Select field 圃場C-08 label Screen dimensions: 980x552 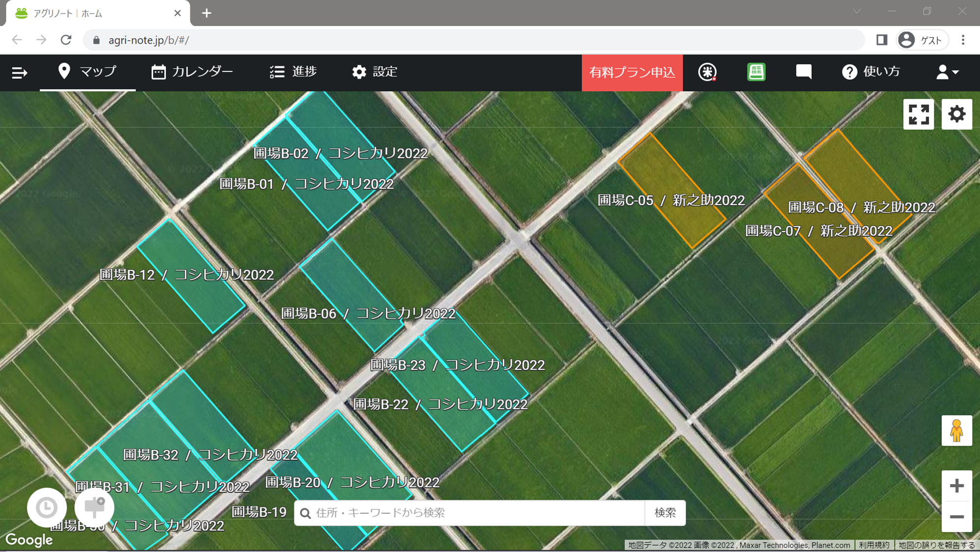pos(862,208)
